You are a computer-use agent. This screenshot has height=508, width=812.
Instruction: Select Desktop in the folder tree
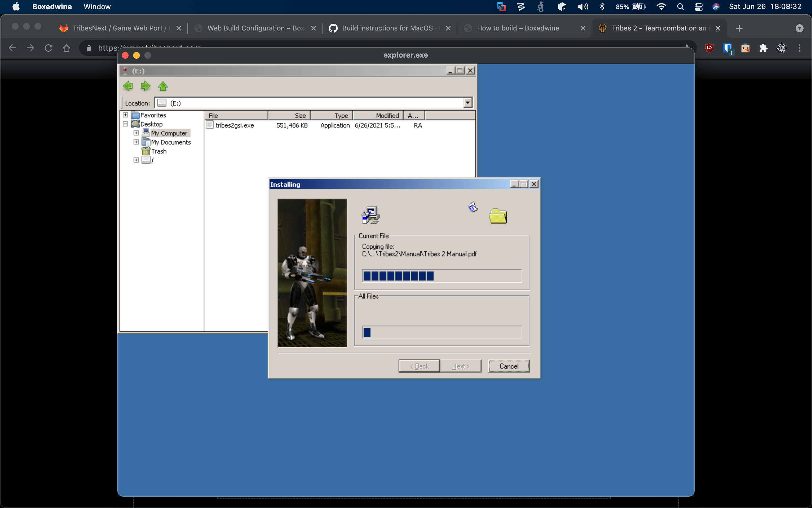[151, 124]
